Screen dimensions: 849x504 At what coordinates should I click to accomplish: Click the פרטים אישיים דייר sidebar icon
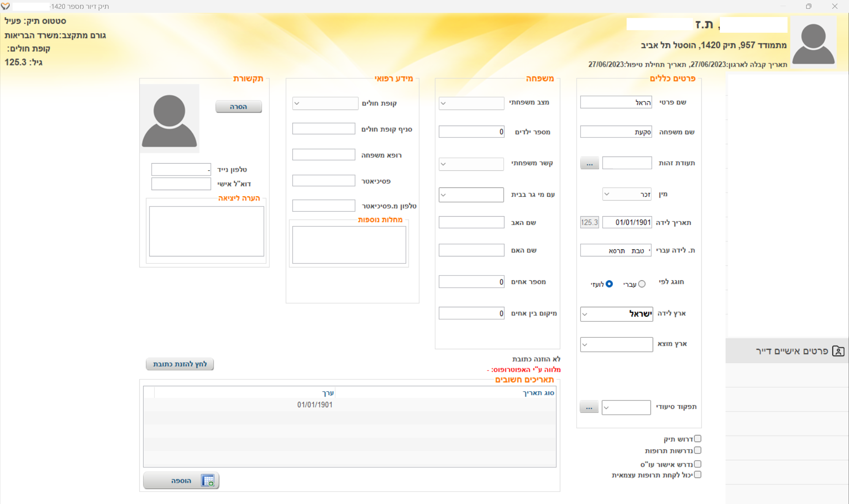pos(838,351)
